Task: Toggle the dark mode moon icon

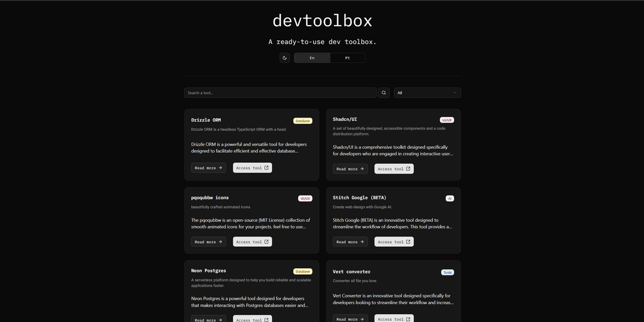Action: 285,58
